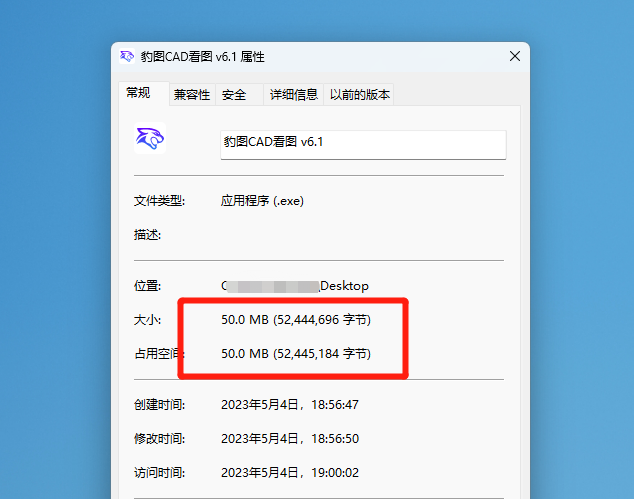The width and height of the screenshot is (634, 499).
Task: Click the 占用空间 label
Action: coord(159,354)
